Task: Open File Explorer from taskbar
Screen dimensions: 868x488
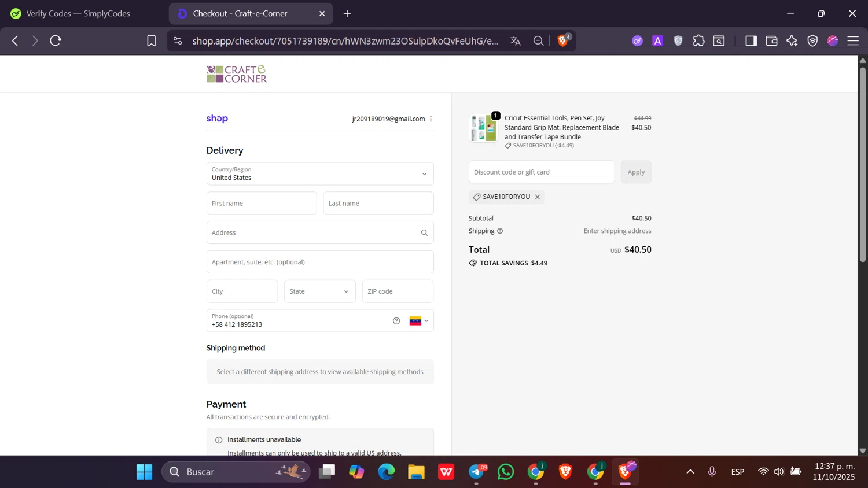Action: [416, 472]
